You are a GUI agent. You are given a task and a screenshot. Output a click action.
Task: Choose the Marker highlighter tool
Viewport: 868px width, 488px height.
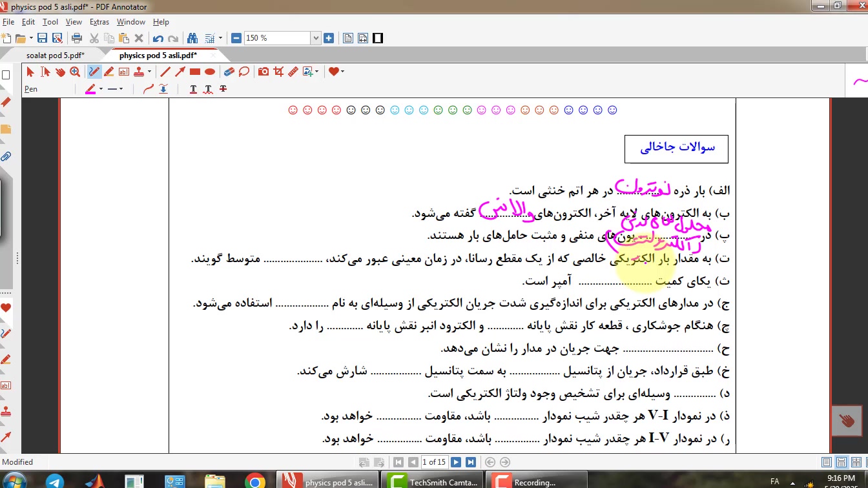click(x=109, y=72)
